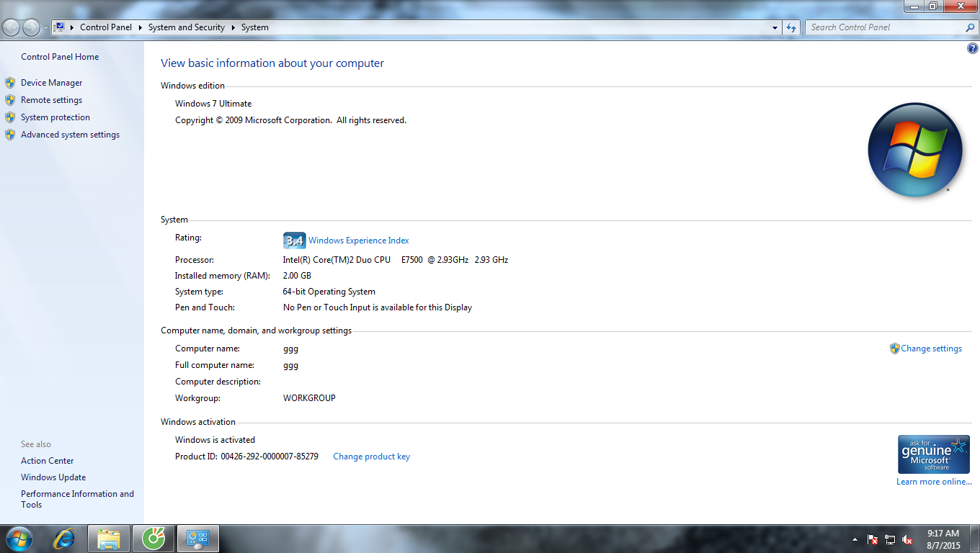Open Performance Information and Tools
The image size is (980, 553).
(77, 499)
